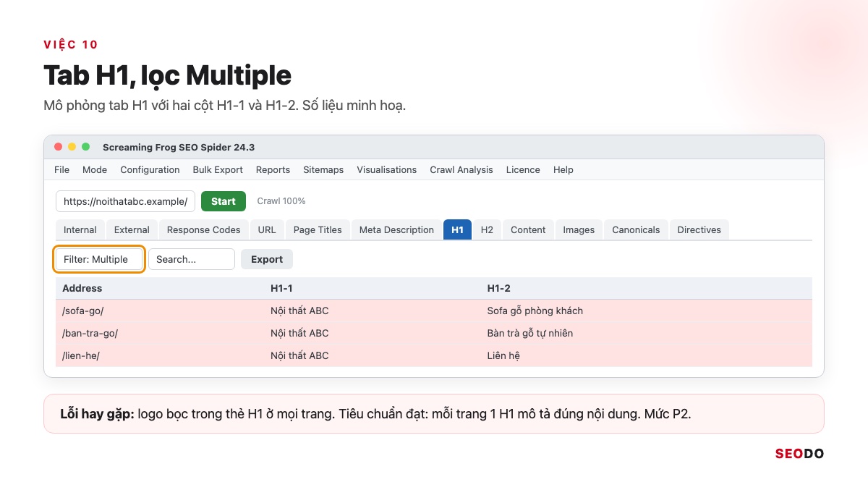Show the Images tab

(x=579, y=229)
